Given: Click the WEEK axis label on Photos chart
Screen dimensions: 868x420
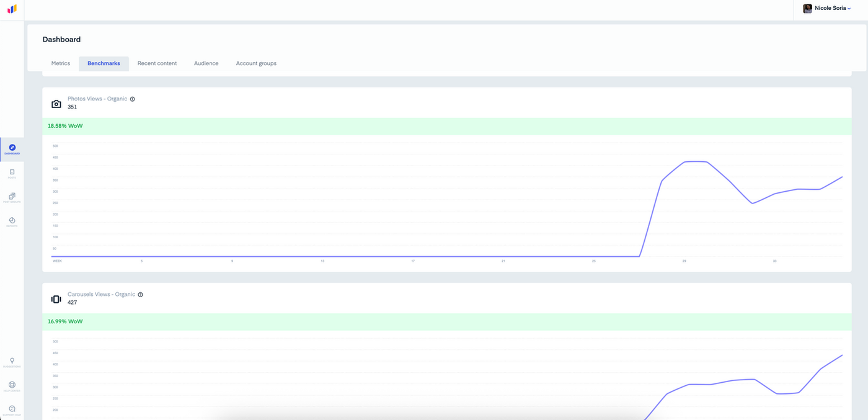Looking at the screenshot, I should 57,261.
